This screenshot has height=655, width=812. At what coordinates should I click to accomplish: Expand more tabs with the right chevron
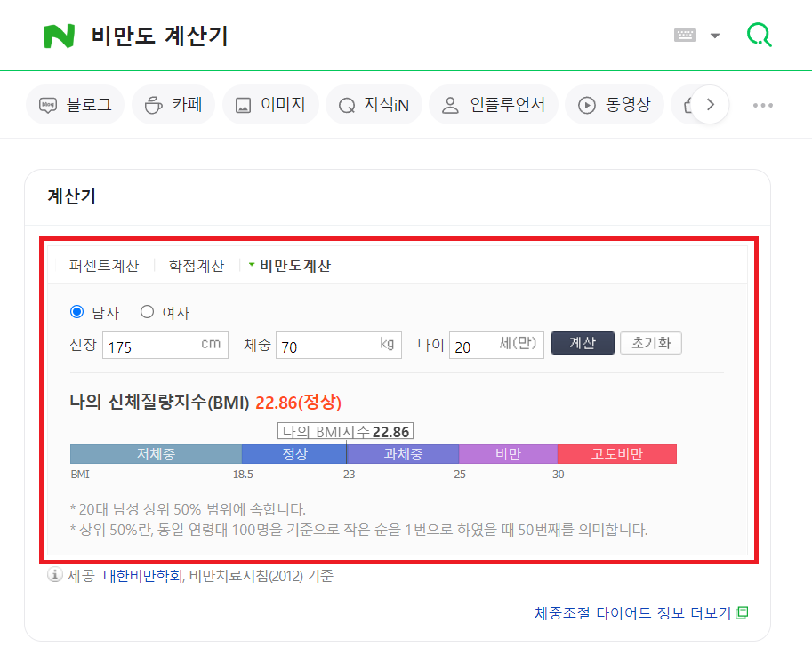point(711,104)
